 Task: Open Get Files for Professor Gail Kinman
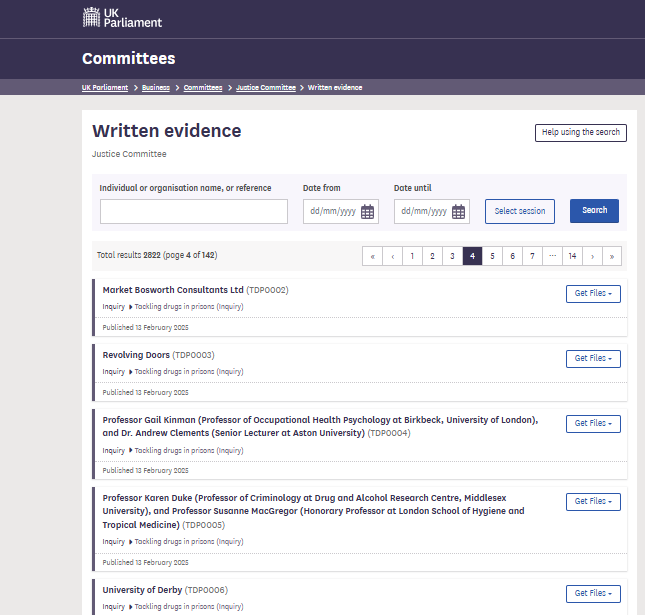pos(593,424)
